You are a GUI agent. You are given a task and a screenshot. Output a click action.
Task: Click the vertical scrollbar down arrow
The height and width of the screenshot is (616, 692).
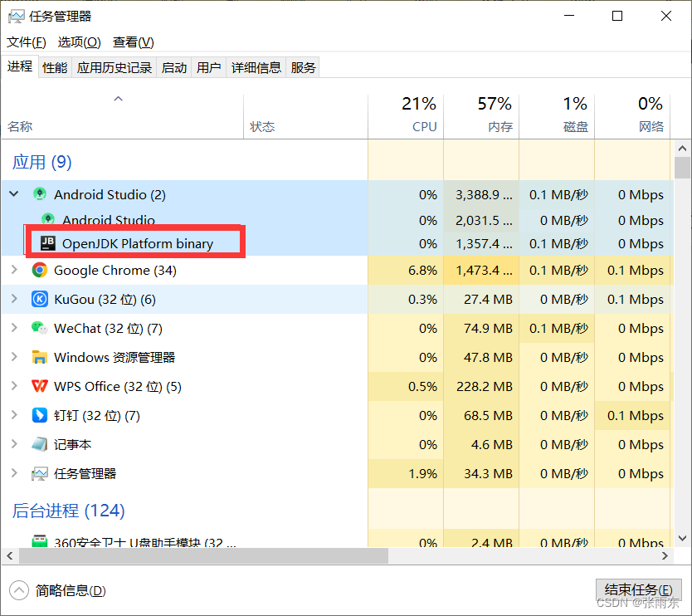[682, 538]
